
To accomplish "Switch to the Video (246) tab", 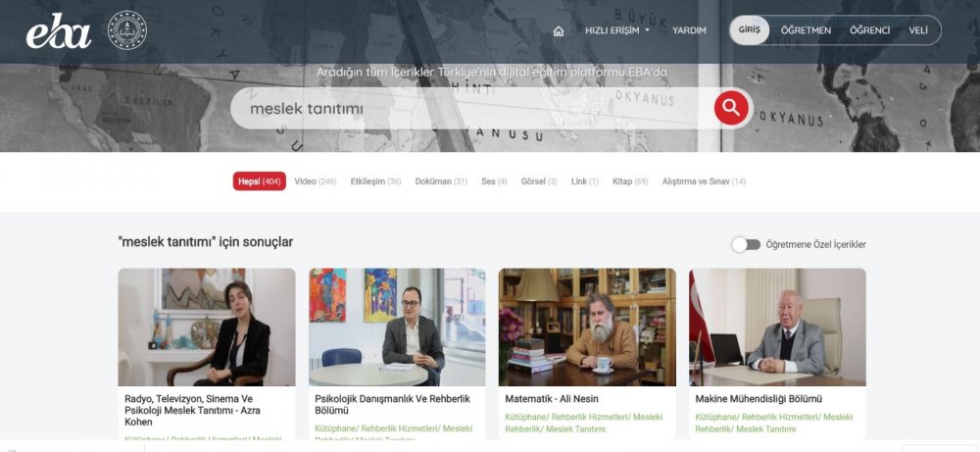I will pos(315,181).
